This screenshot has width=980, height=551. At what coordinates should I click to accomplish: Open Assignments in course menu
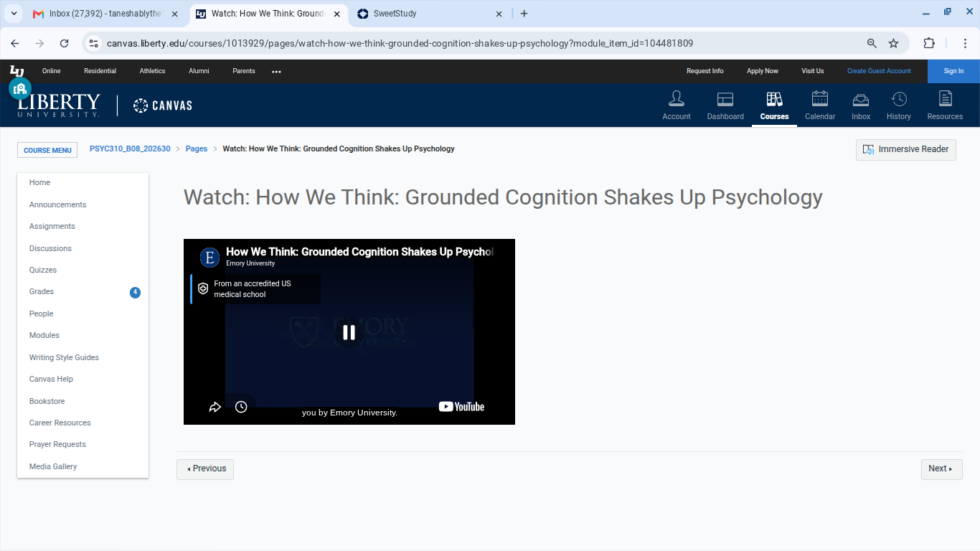click(x=52, y=226)
